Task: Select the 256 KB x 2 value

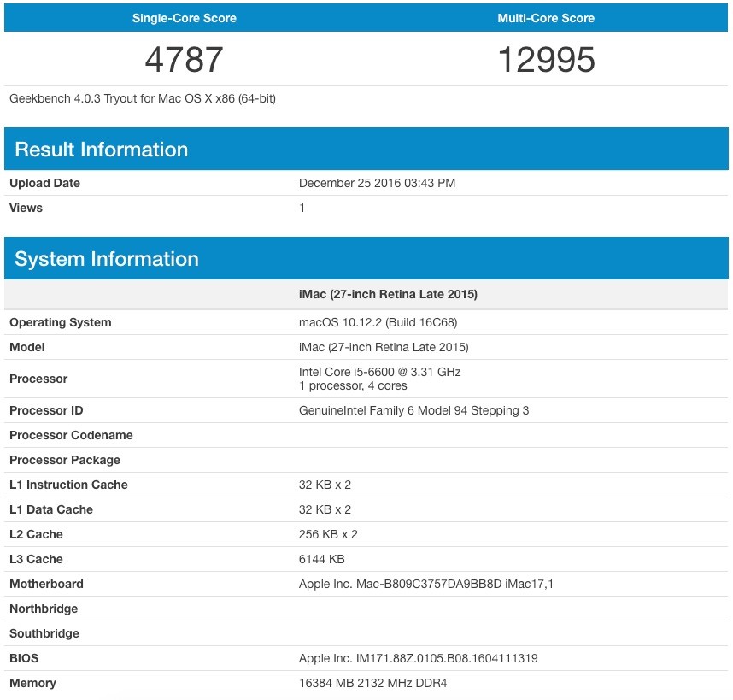Action: [328, 534]
